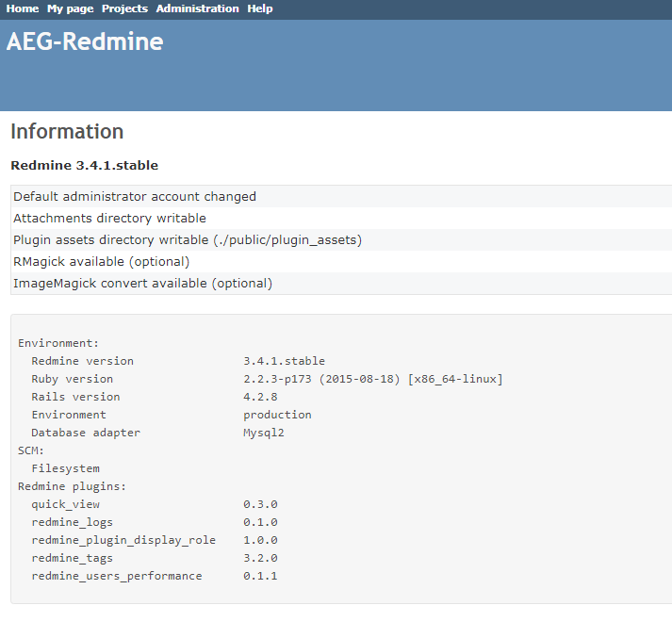Select 'ImageMagick convert available (optional)' row
Viewport: 672px width, 622px height.
pos(341,284)
